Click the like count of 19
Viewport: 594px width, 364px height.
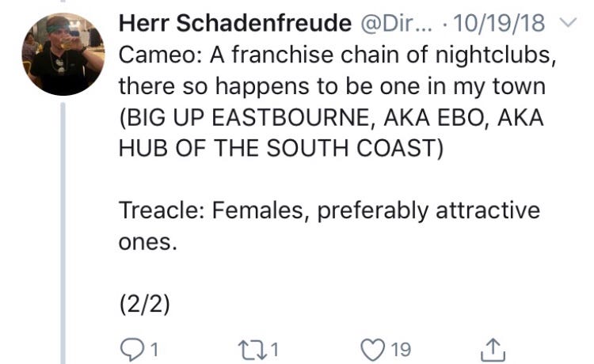pos(401,348)
